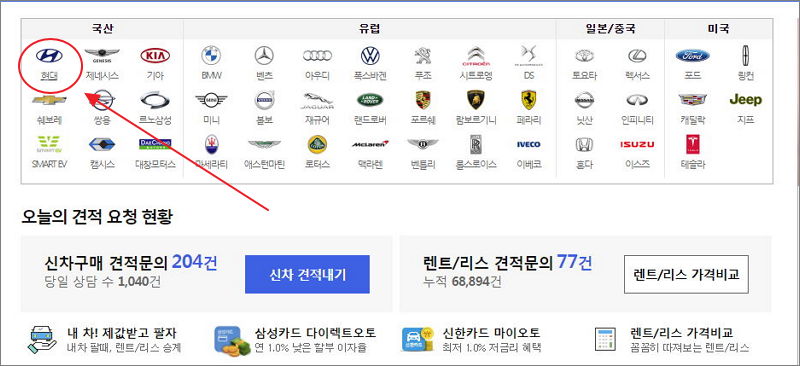800x366 pixels.
Task: Select the Bentley (벤틀리) winged logo
Action: click(x=423, y=144)
